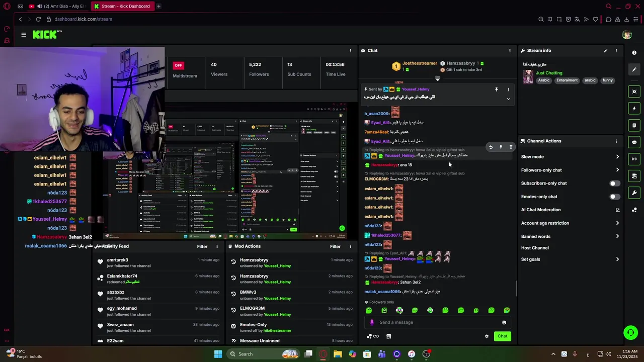Open pinned message three-dot menu

click(508, 89)
